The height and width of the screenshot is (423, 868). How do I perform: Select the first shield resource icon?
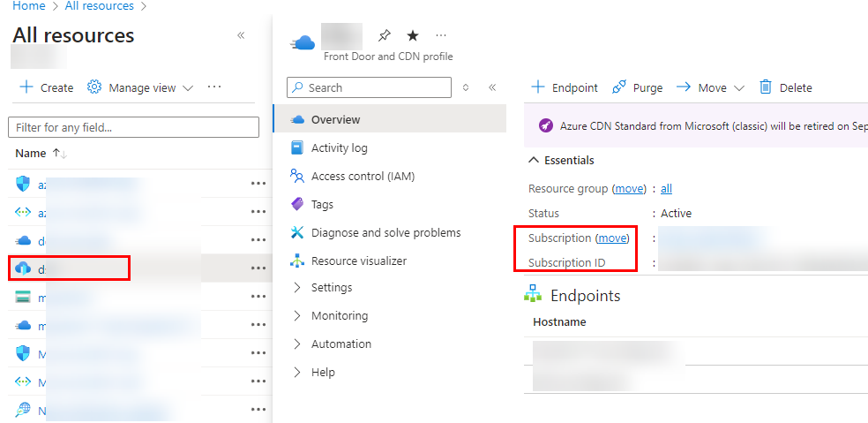point(23,184)
